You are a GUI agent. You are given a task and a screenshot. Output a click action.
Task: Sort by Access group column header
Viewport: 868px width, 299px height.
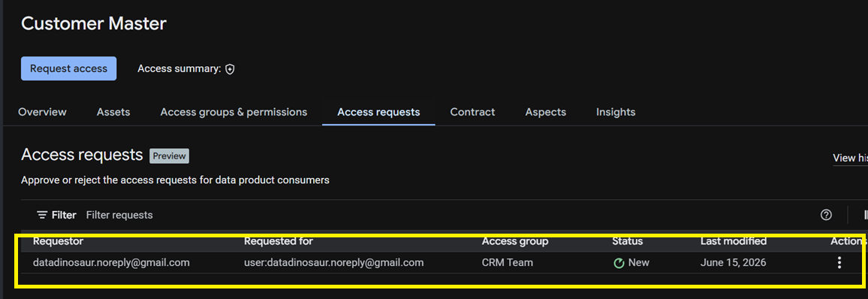click(515, 241)
